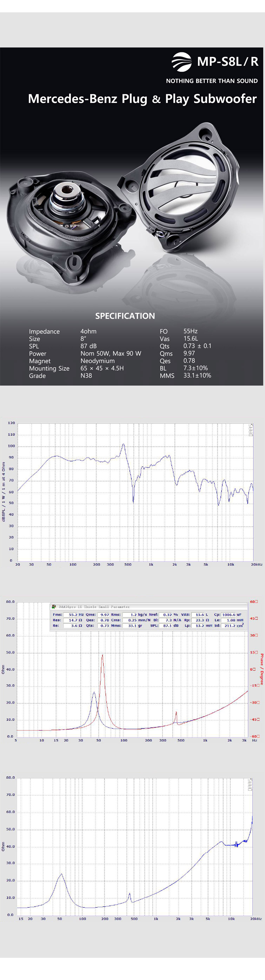Click the Cp field showing 1006.6
Screen dimensions: 265x980
point(229,614)
